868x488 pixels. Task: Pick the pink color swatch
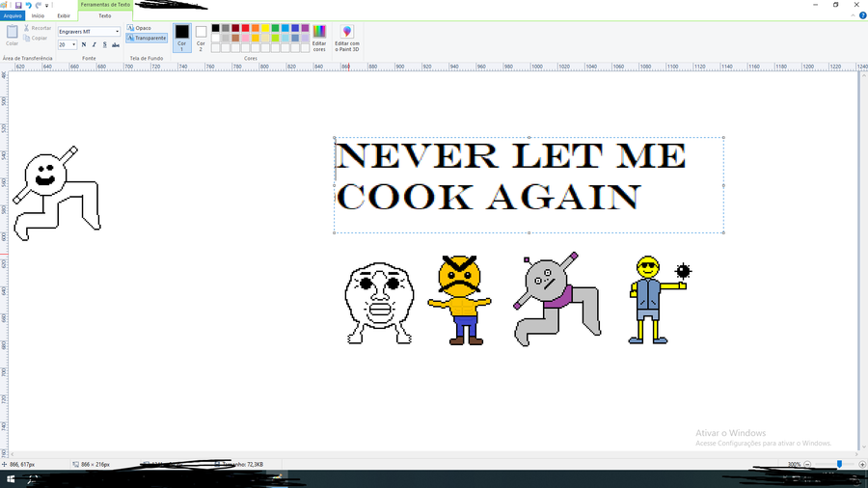tap(245, 39)
